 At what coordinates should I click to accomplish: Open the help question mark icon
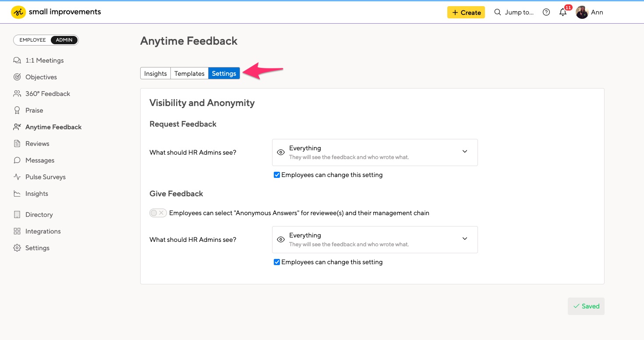pos(546,12)
